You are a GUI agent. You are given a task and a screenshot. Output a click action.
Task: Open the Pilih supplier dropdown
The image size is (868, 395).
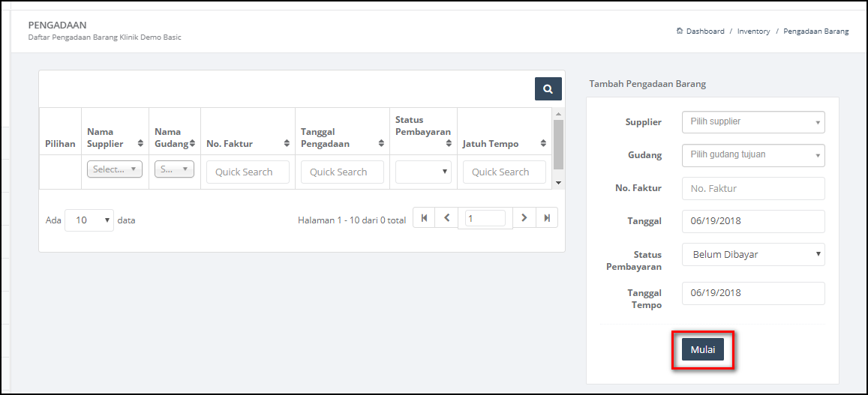(753, 122)
